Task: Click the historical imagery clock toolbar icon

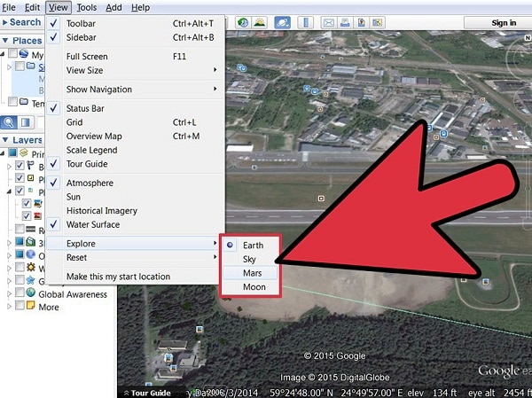Action: pyautogui.click(x=242, y=23)
